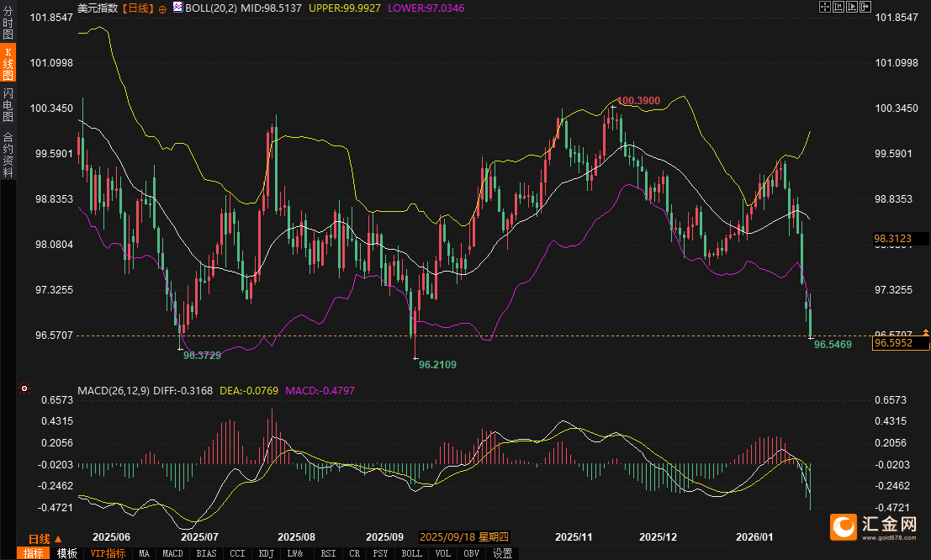The width and height of the screenshot is (931, 560).
Task: Enable the BOLL indicator in bottom bar
Action: click(x=411, y=553)
